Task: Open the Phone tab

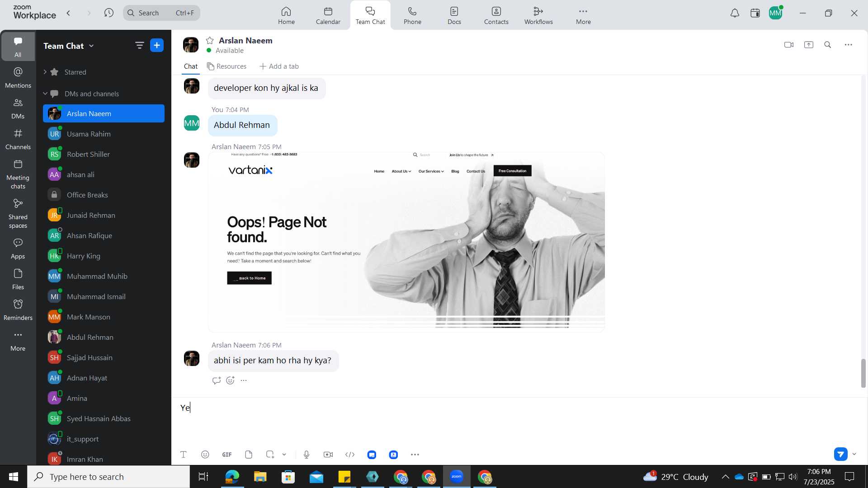Action: [412, 15]
